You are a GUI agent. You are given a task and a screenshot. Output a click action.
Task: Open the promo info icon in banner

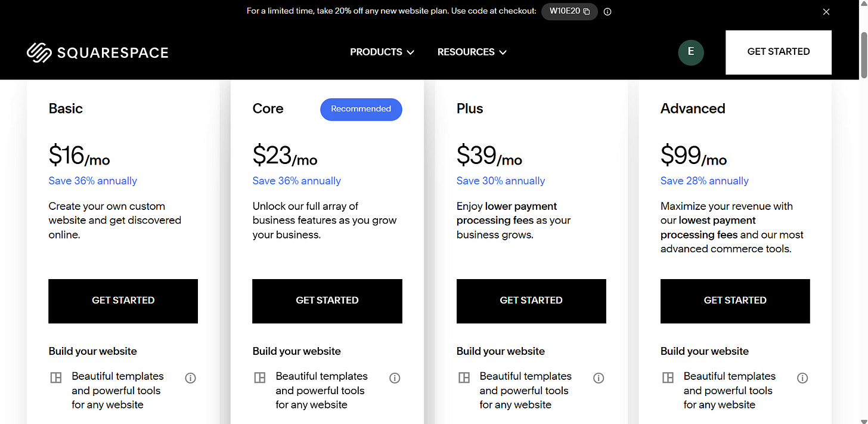click(607, 11)
